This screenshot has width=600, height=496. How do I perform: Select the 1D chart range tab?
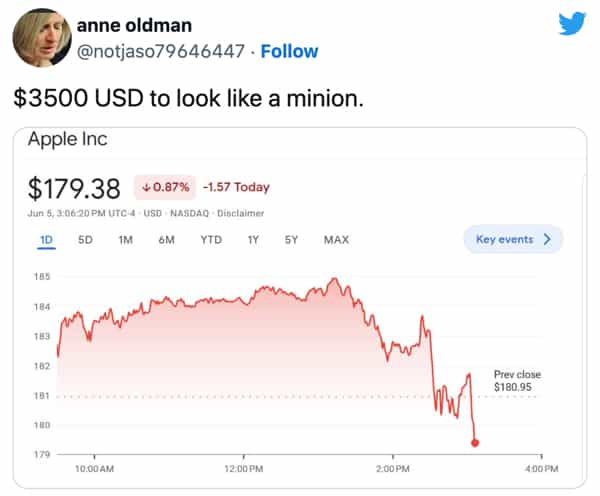pos(45,240)
